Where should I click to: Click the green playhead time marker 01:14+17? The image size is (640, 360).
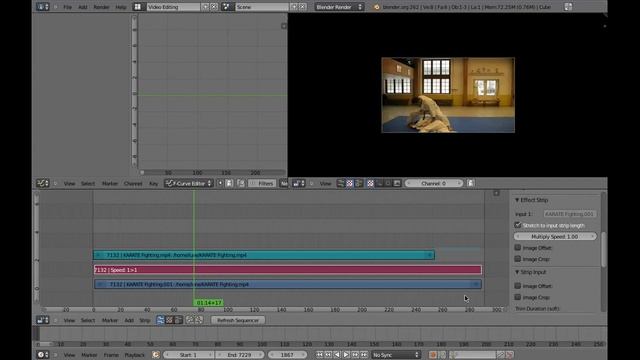coord(209,303)
